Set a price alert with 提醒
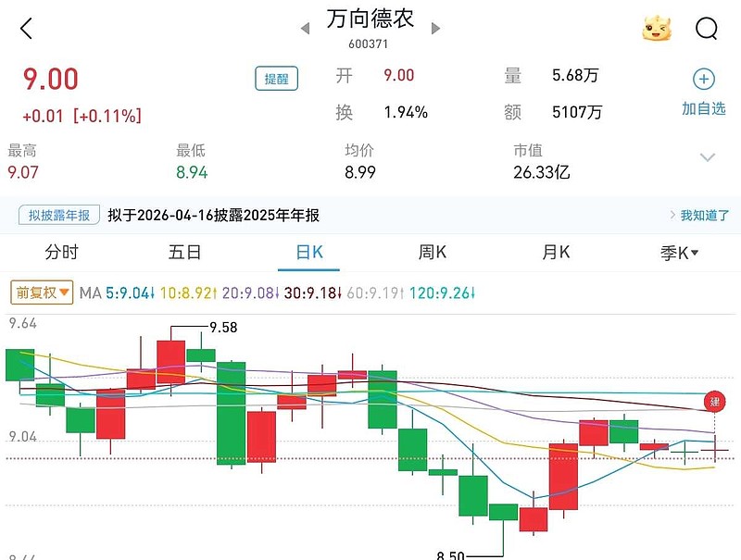741x560 pixels. (x=276, y=80)
